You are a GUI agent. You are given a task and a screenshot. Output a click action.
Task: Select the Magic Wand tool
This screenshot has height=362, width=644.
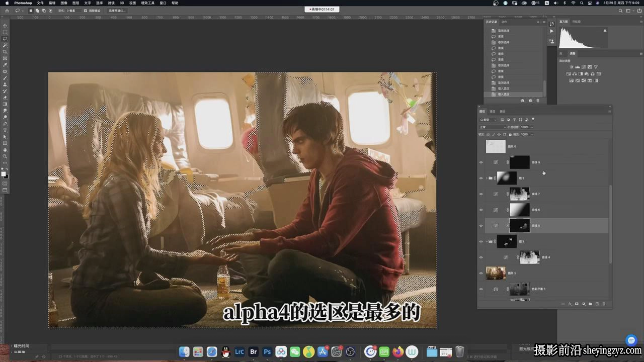[6, 45]
